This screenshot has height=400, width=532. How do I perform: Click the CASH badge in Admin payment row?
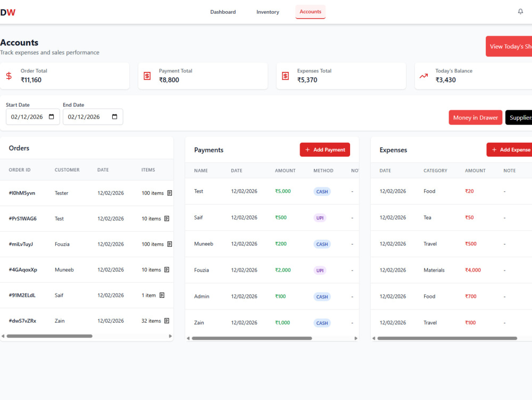(x=322, y=297)
